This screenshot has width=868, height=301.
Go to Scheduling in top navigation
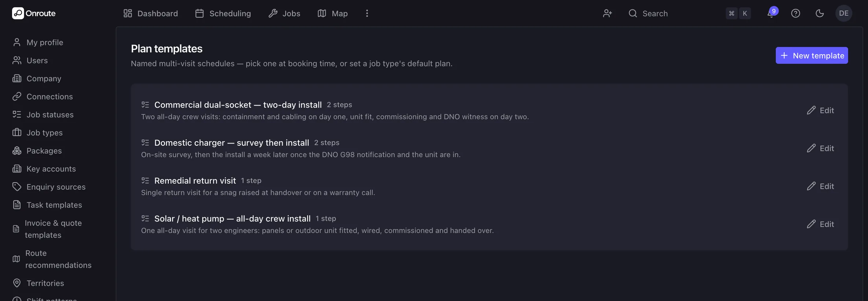coord(223,13)
